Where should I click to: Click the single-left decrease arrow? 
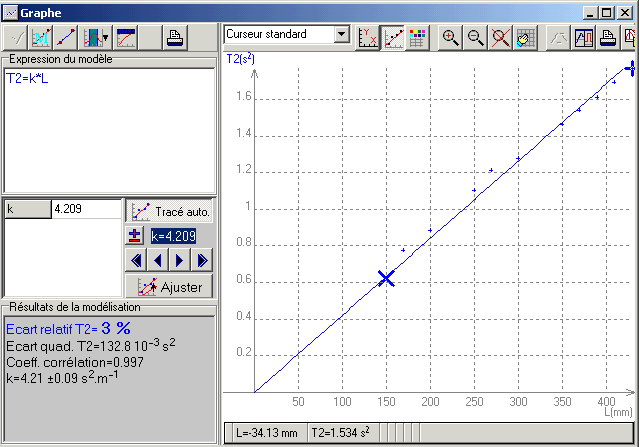pyautogui.click(x=159, y=260)
